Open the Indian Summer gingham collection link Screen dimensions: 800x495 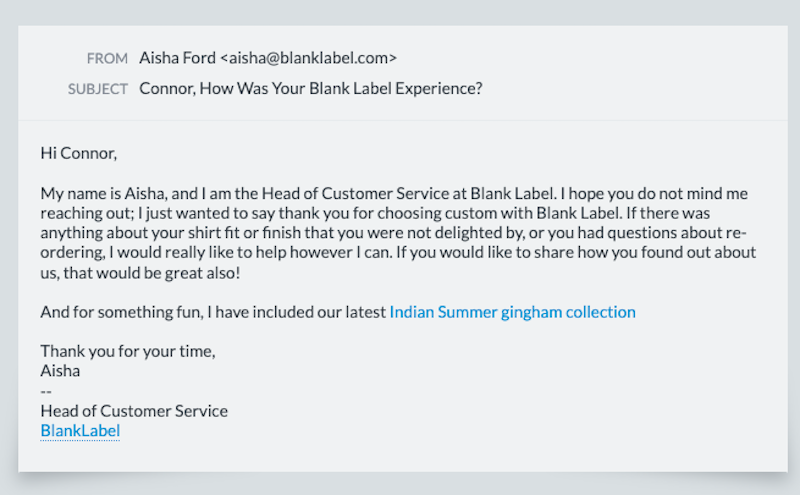[x=512, y=312]
